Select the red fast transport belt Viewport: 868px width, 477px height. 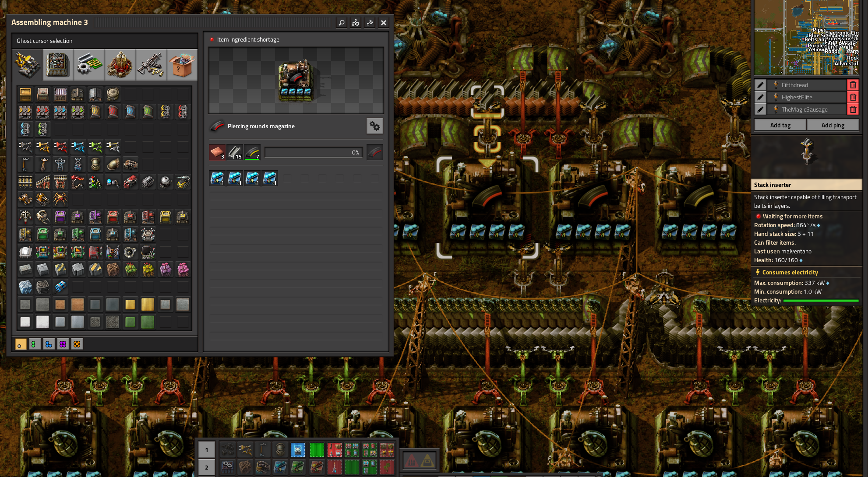coord(43,112)
